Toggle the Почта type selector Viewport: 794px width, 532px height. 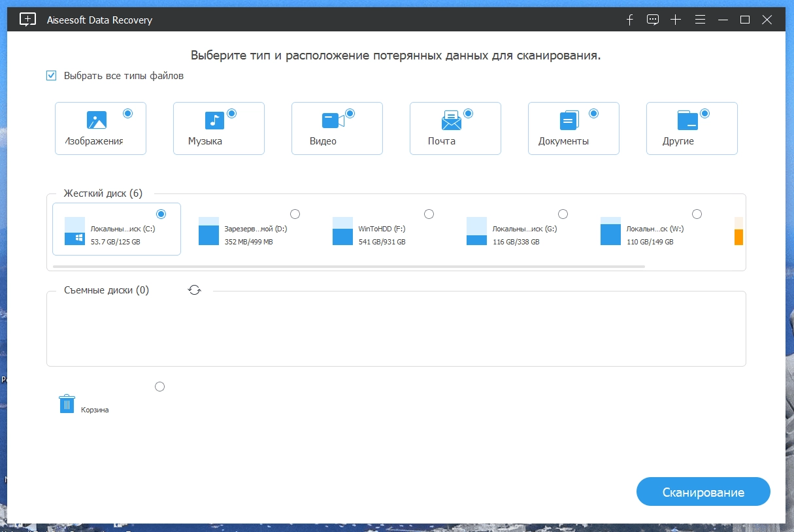(x=467, y=113)
